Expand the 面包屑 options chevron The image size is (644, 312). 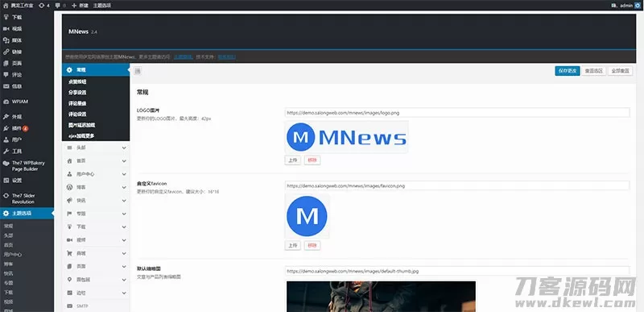[x=124, y=280]
